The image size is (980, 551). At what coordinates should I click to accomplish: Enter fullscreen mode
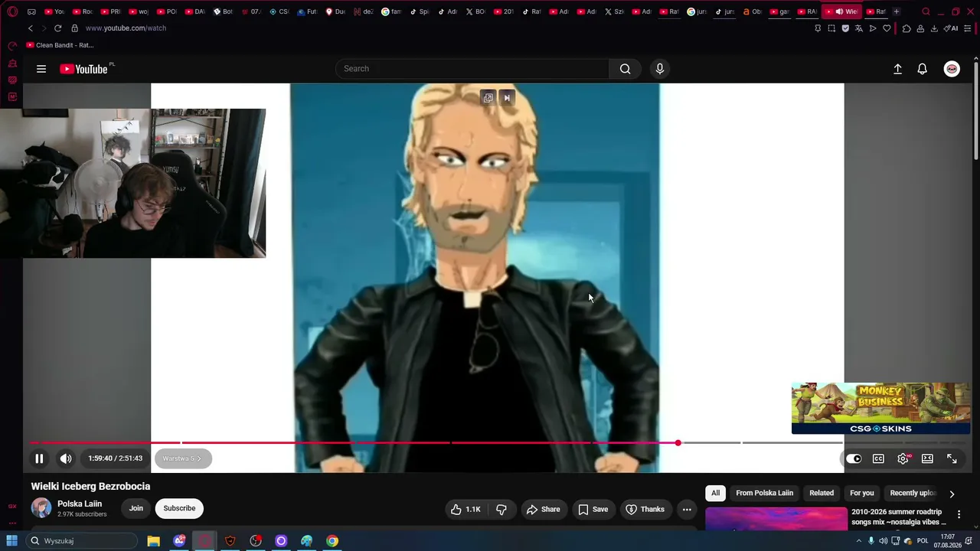pyautogui.click(x=952, y=458)
